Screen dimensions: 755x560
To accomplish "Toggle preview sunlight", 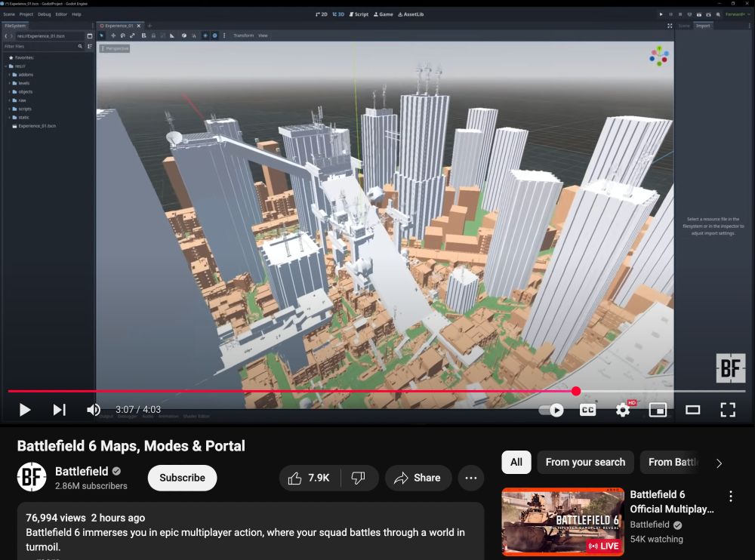I will pyautogui.click(x=205, y=35).
